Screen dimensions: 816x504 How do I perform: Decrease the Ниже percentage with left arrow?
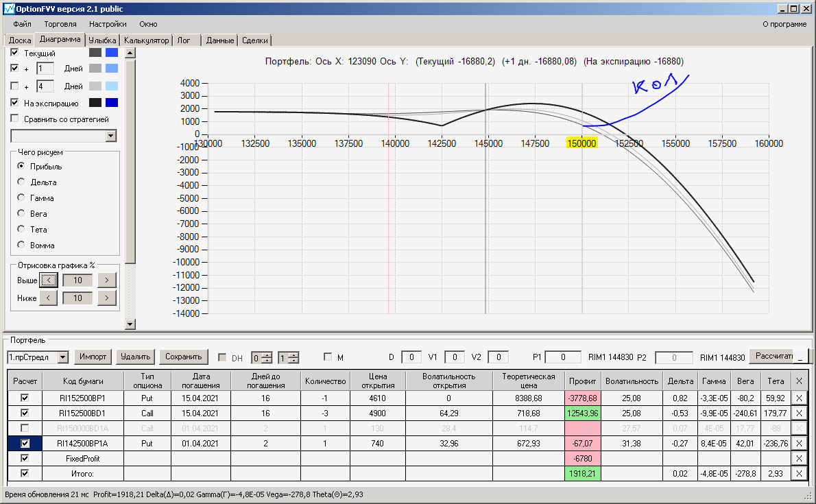[49, 298]
